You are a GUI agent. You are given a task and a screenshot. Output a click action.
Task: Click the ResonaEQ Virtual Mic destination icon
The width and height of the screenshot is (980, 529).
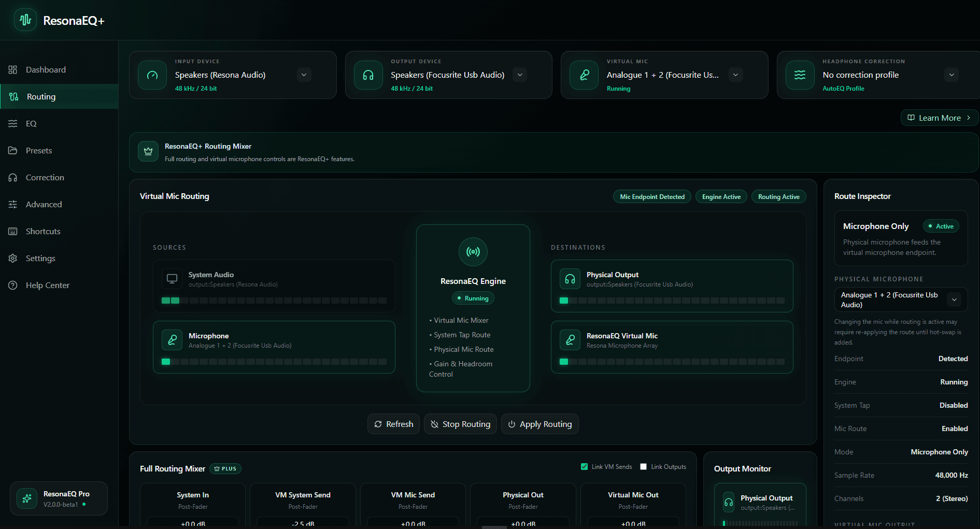point(570,340)
